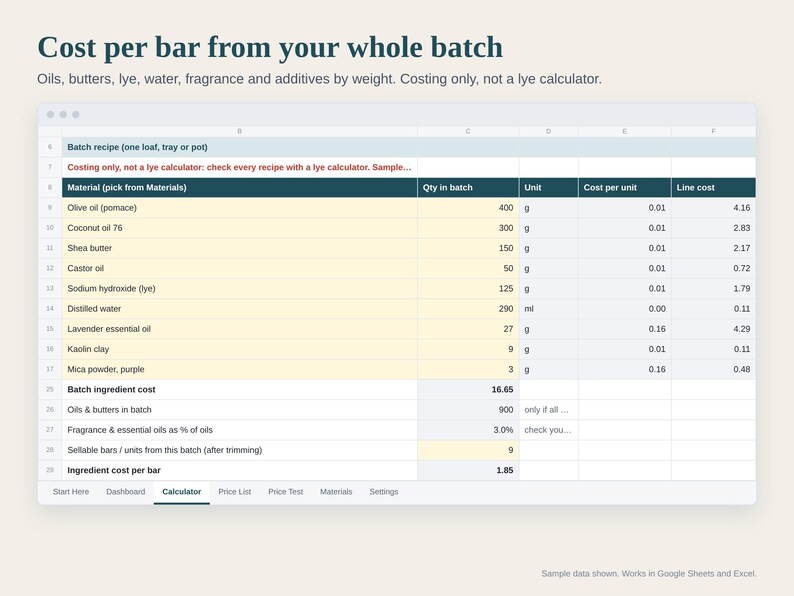Select row 6 header number
The image size is (794, 596).
pos(50,147)
